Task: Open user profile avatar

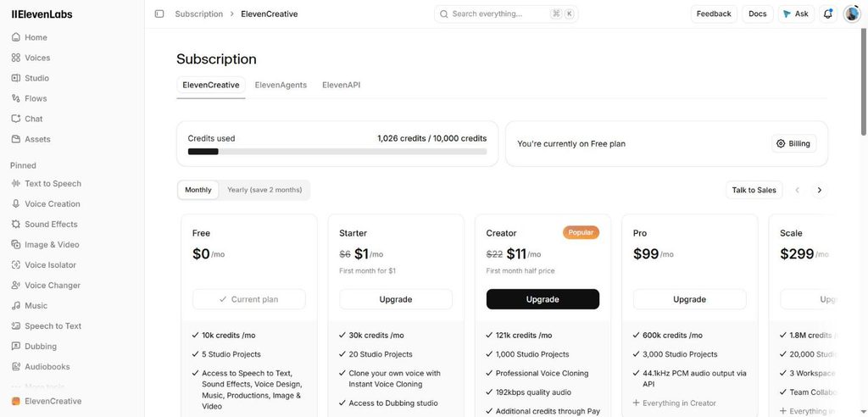Action: [x=852, y=14]
